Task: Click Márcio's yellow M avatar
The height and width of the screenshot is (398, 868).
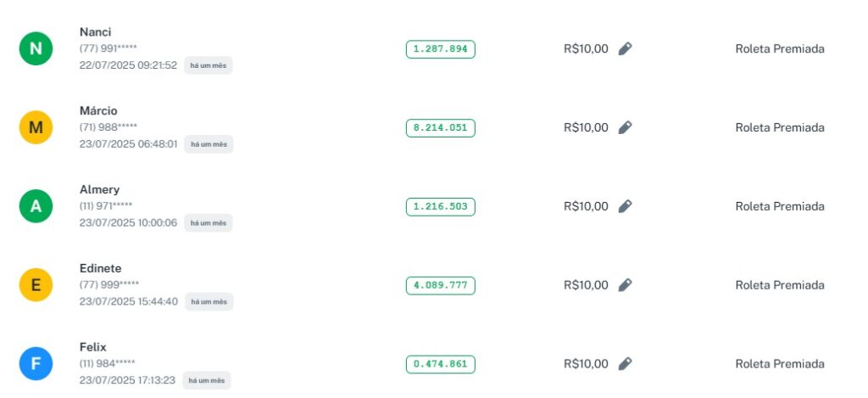Action: tap(36, 128)
